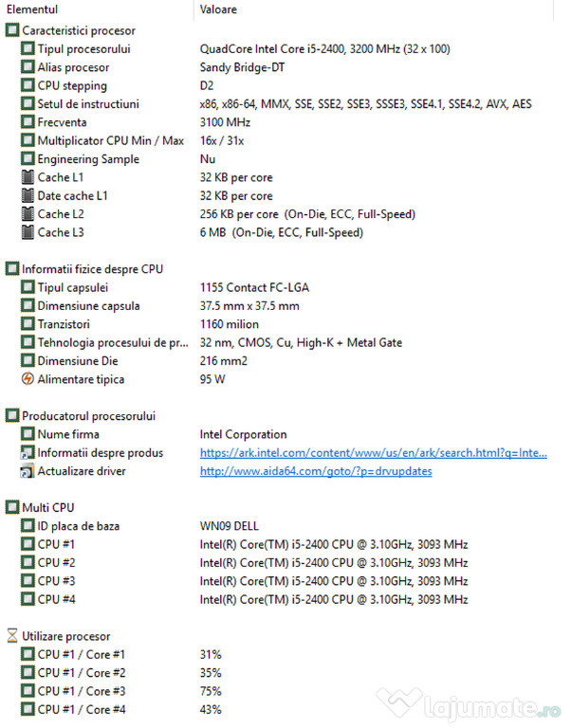Click the Multi CPU row icon for CPU #2
The image size is (571, 728).
click(x=28, y=562)
